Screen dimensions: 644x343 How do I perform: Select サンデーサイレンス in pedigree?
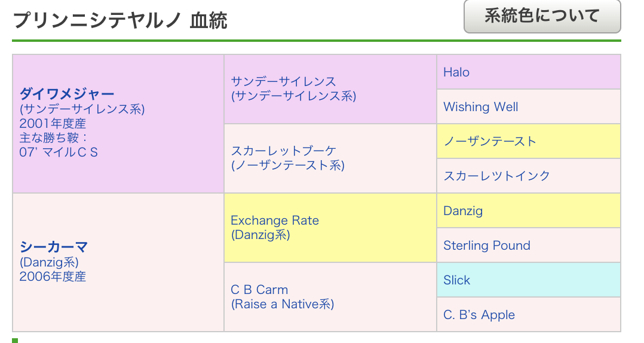point(283,81)
